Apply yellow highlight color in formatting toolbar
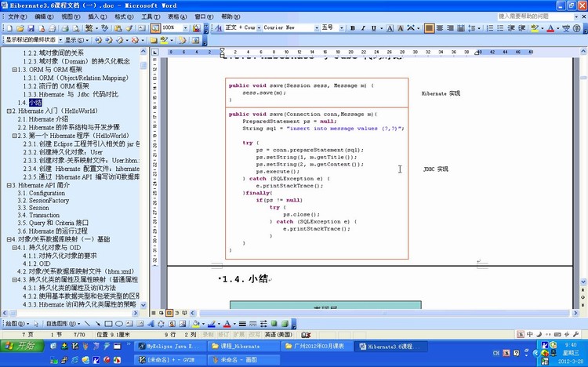The height and width of the screenshot is (367, 588). point(535,28)
